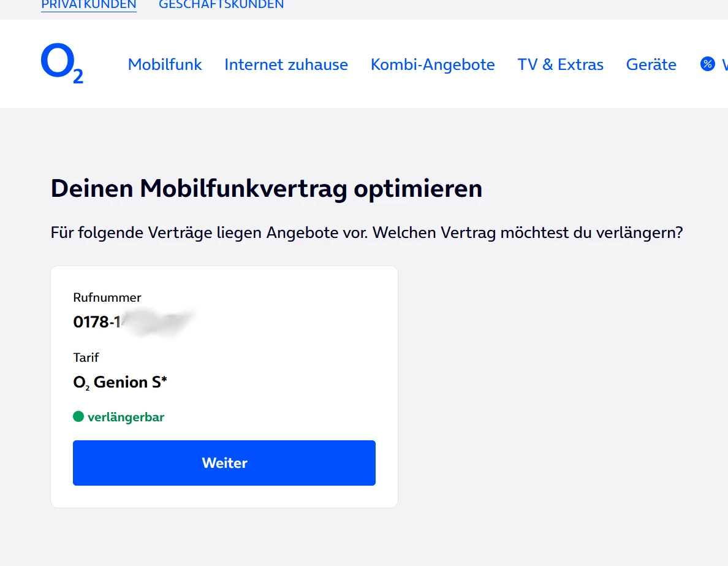Click the 0178 phone number prefix

pyautogui.click(x=91, y=322)
